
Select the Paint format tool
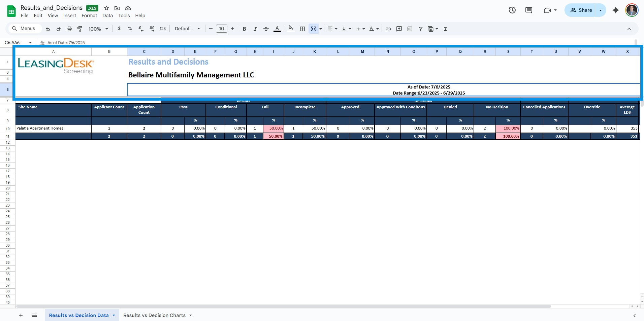point(80,29)
